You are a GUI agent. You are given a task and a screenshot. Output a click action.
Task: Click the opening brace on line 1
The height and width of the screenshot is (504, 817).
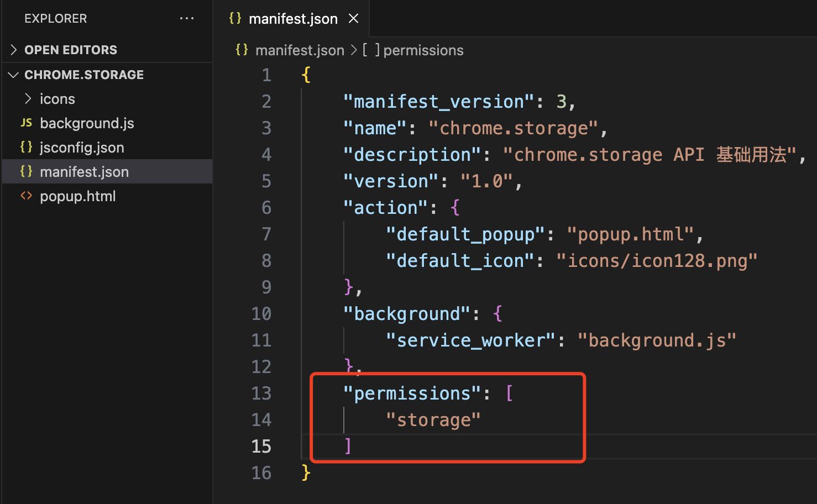tap(306, 74)
